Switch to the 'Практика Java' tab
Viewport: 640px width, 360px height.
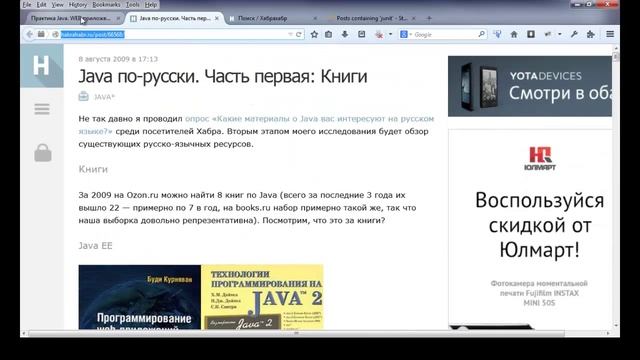pyautogui.click(x=73, y=18)
